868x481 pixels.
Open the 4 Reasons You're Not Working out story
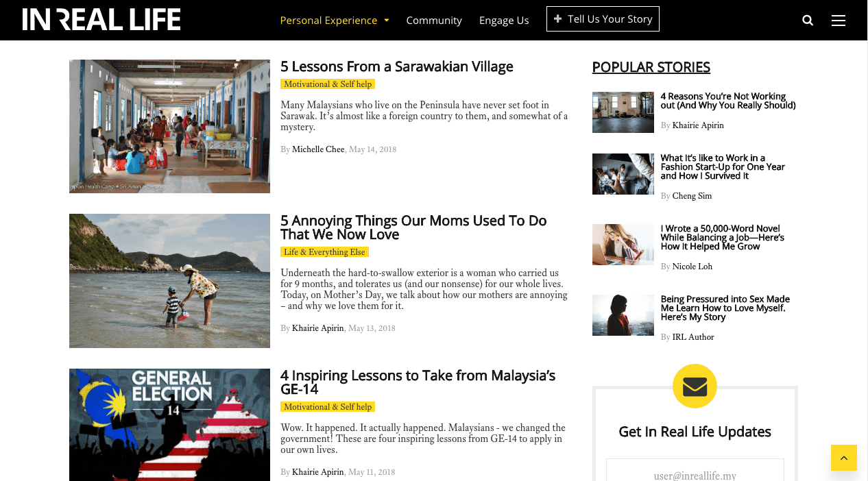click(728, 101)
